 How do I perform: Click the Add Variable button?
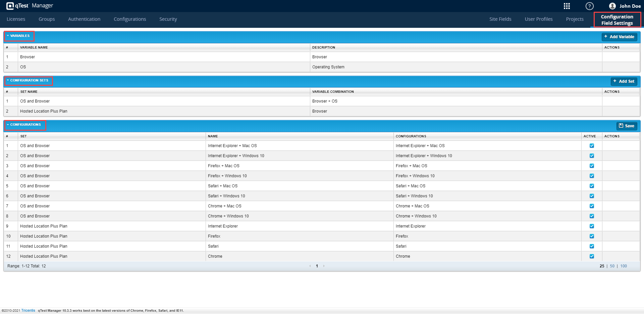(619, 37)
